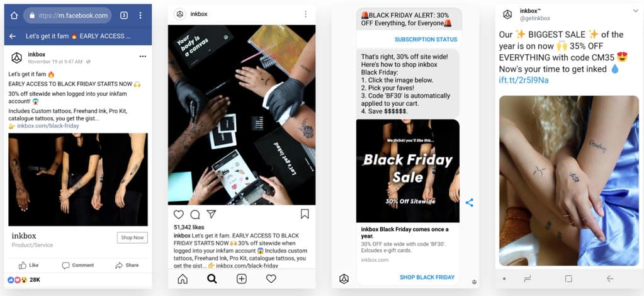Tap SHOP BLACK FRIDAY button in Messenger

click(427, 277)
